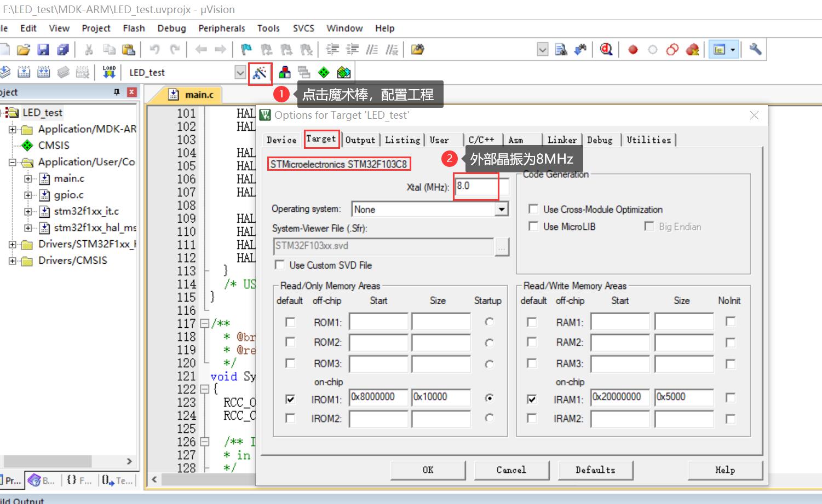Expand the Drivers/CMSIS folder
The width and height of the screenshot is (822, 504).
pyautogui.click(x=13, y=261)
